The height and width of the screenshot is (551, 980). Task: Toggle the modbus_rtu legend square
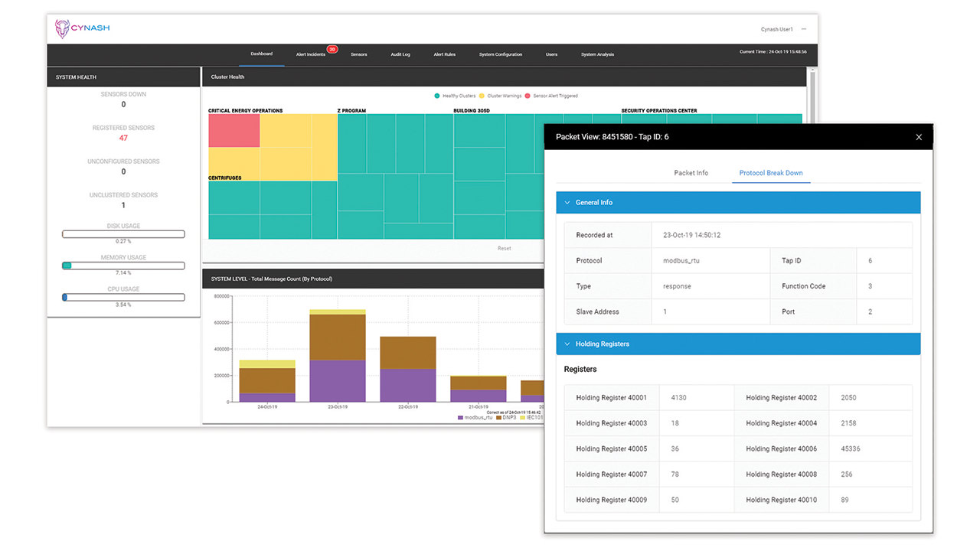pyautogui.click(x=460, y=417)
